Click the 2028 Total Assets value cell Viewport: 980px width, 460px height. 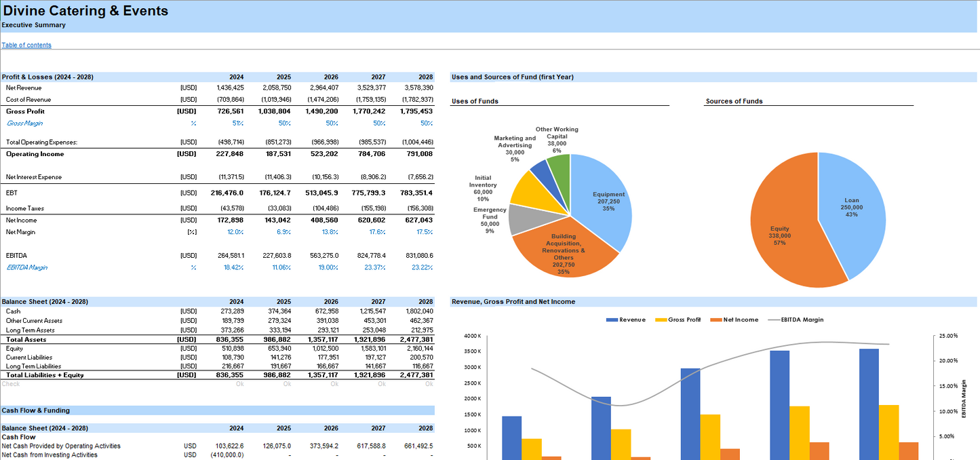click(416, 339)
